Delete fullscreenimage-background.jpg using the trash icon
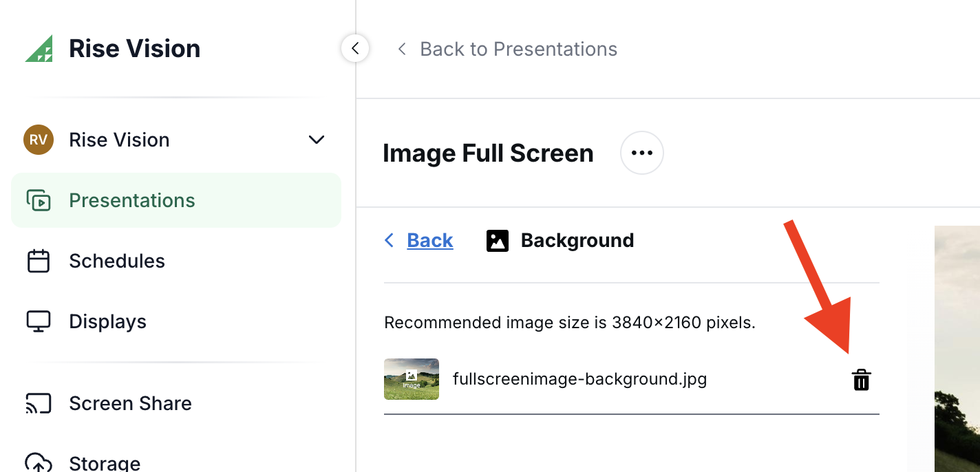This screenshot has width=980, height=472. pos(861,379)
